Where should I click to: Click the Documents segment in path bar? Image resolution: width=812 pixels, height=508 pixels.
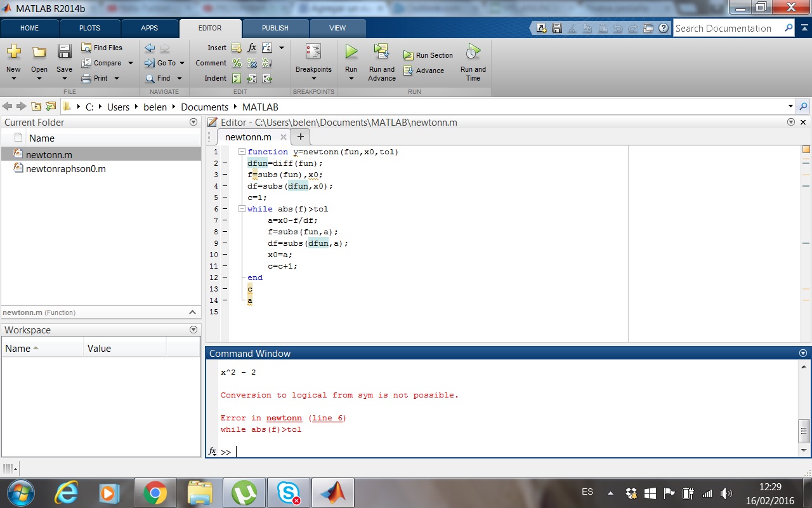(204, 107)
